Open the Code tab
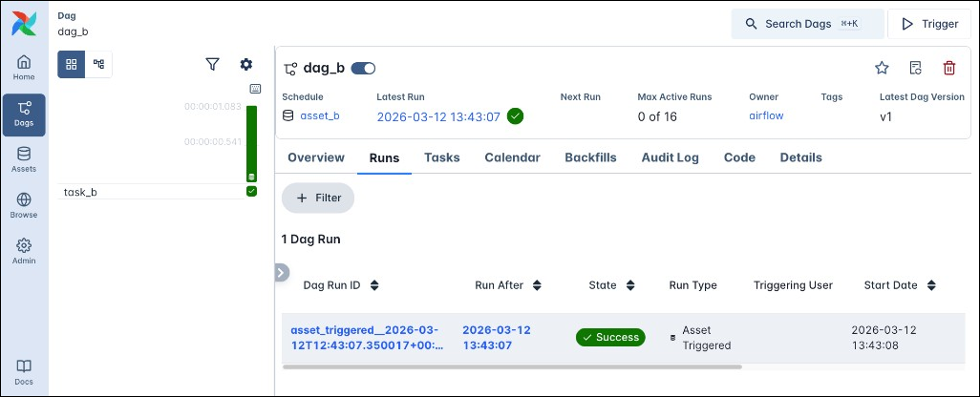Viewport: 980px width, 397px height. tap(739, 157)
